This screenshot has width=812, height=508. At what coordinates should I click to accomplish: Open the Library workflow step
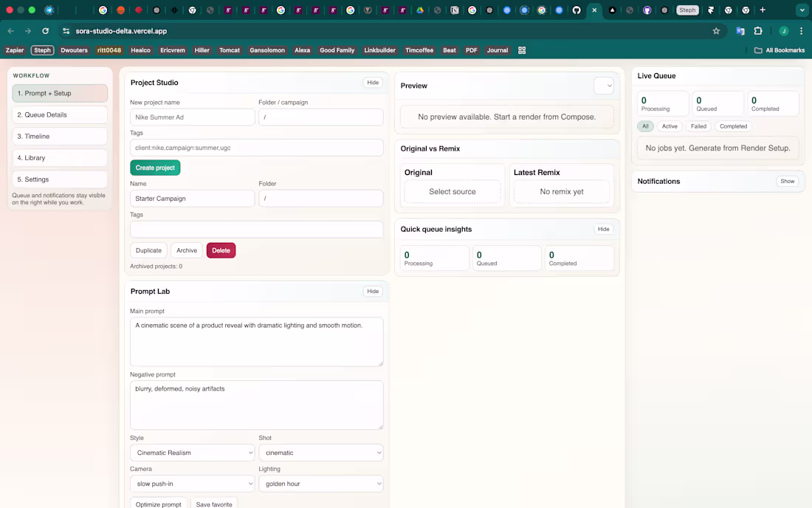[x=60, y=158]
